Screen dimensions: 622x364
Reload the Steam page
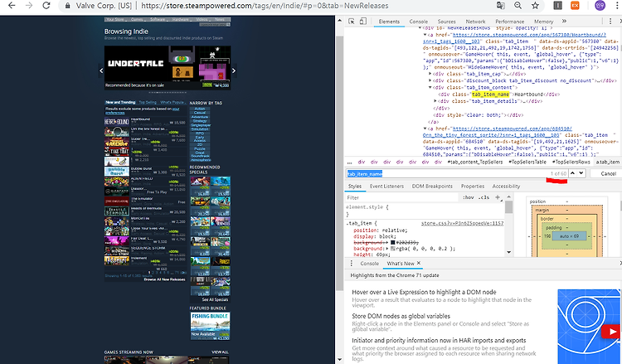46,6
